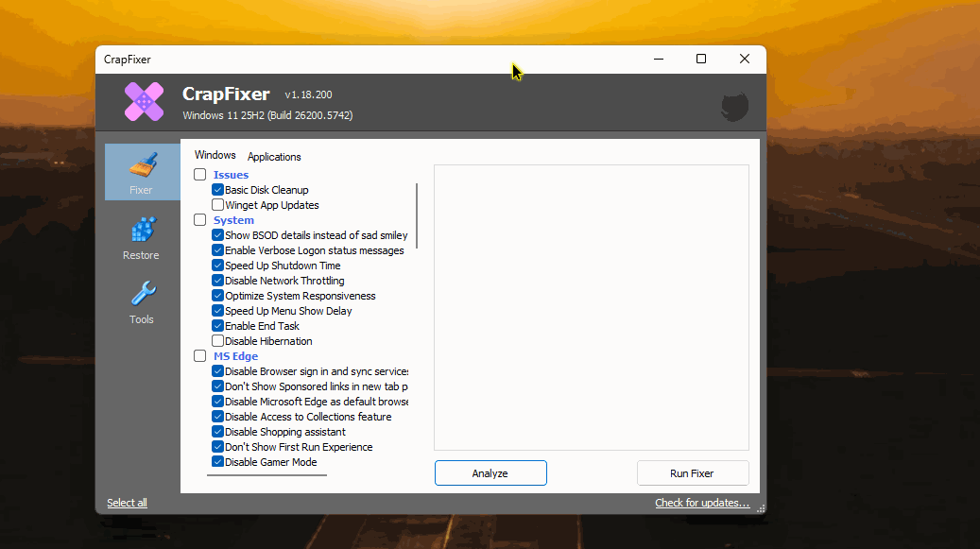The width and height of the screenshot is (980, 549).
Task: Open the Restore section in sidebar
Action: point(141,238)
